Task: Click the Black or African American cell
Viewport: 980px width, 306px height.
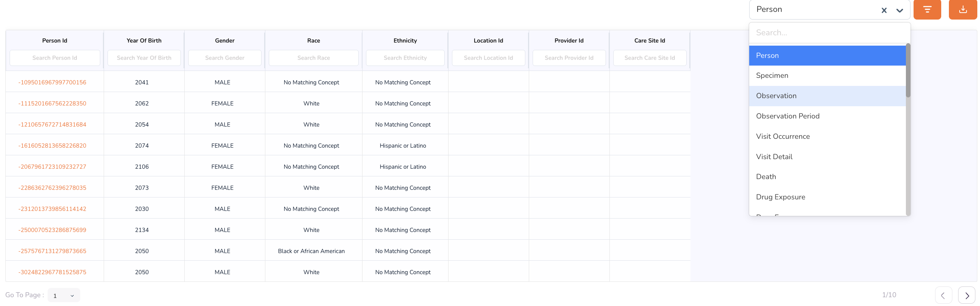Action: click(x=311, y=251)
